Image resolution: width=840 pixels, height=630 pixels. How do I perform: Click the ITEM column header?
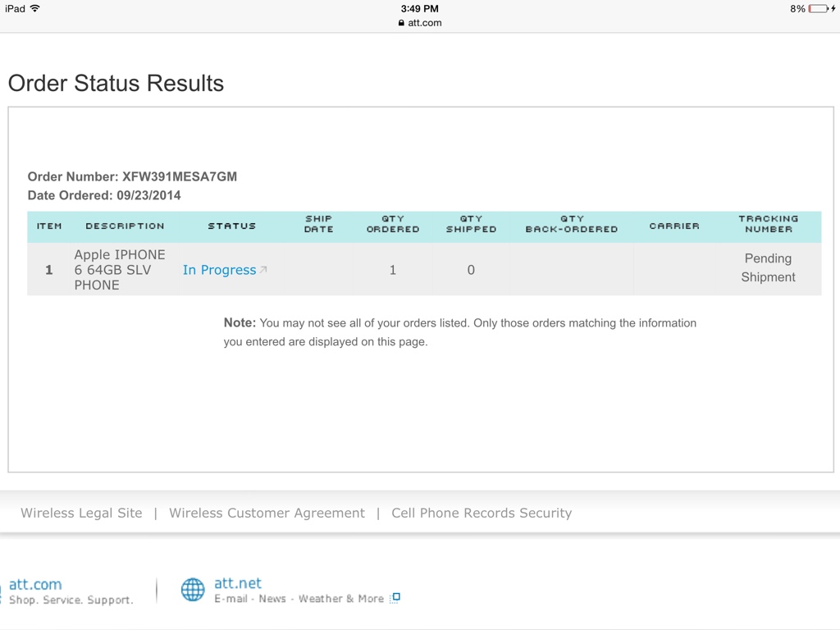coord(49,226)
